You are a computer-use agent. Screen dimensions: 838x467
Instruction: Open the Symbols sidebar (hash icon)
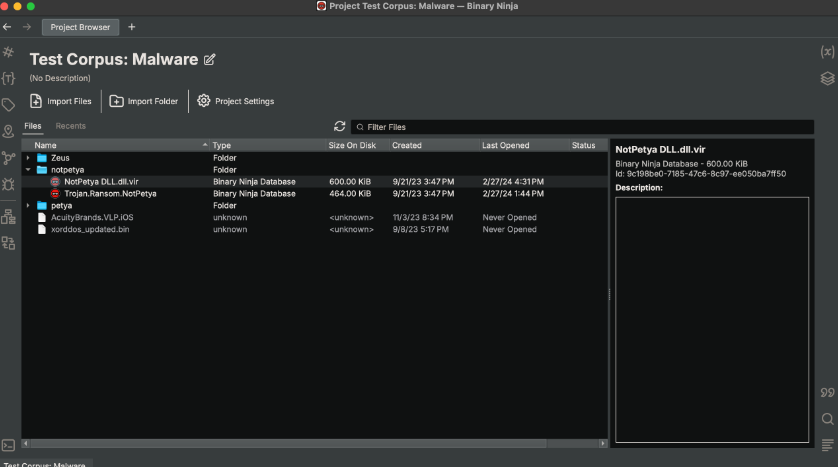(x=9, y=52)
